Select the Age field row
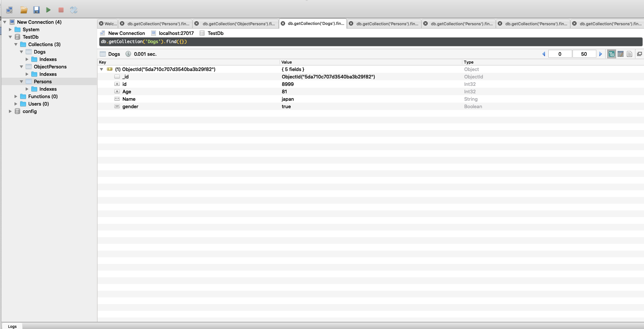 [371, 91]
